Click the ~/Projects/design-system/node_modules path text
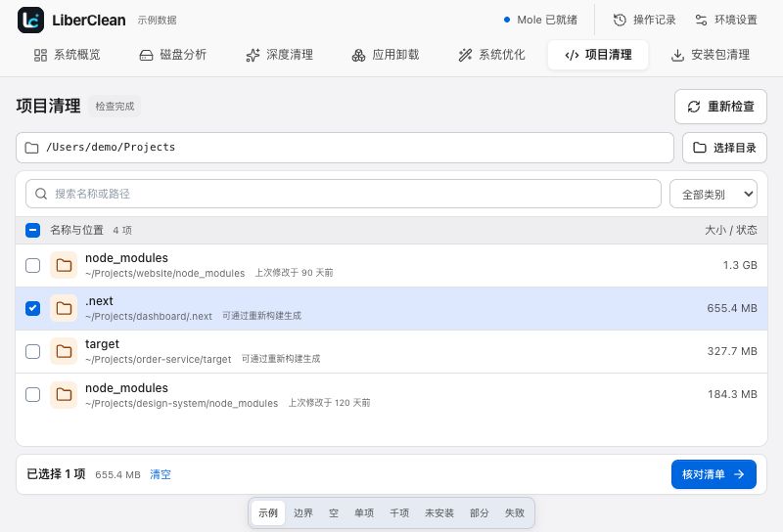783x532 pixels. point(182,403)
